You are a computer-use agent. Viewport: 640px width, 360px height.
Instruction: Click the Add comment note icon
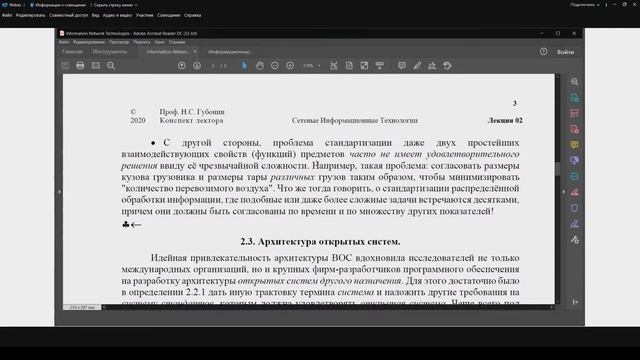402,66
